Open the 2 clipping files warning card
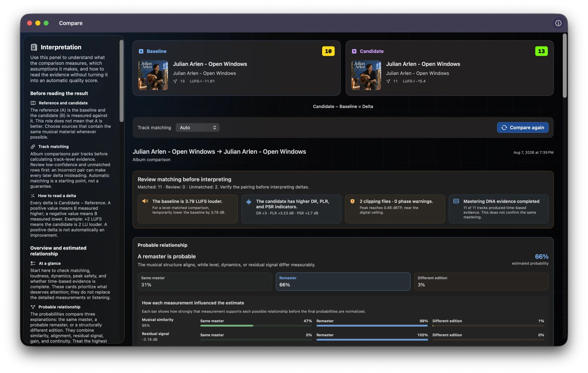Screen dimensions: 588x373 click(x=395, y=209)
